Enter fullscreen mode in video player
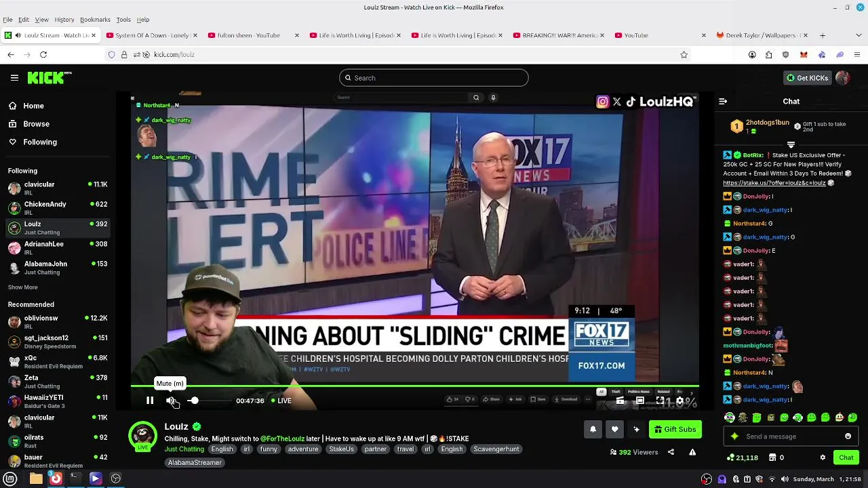This screenshot has height=488, width=868. 660,401
